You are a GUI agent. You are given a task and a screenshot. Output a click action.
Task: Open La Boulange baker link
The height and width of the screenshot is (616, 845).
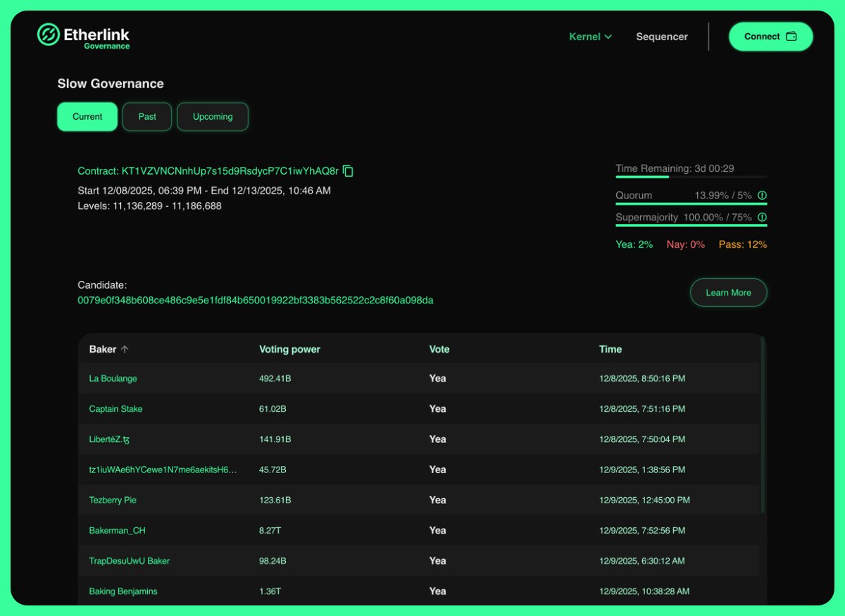coord(113,379)
